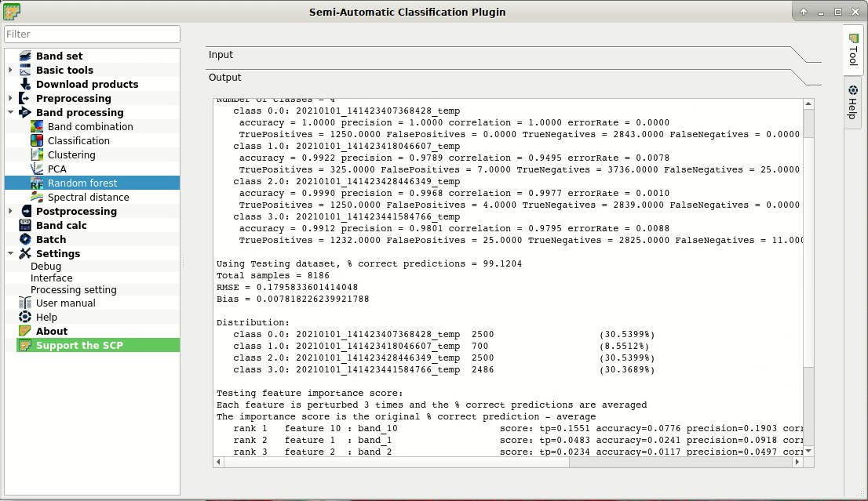Switch to the Input tab
The image size is (868, 501).
tap(221, 55)
